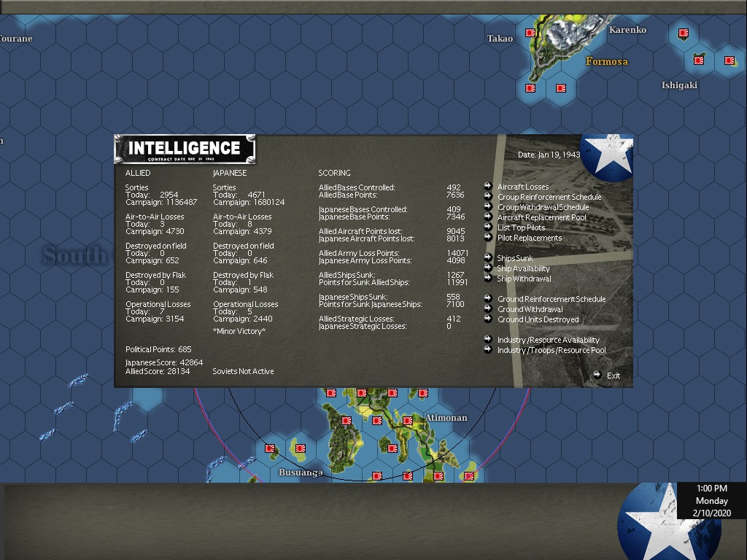Select the Japanese base flag left of Atimonan
Image resolution: width=747 pixels, height=560 pixels.
tap(407, 421)
